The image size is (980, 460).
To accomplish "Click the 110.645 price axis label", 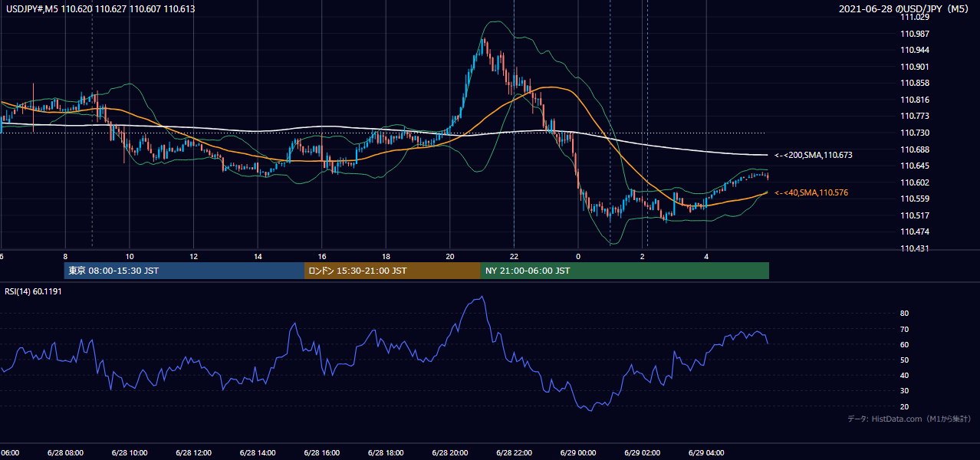I will tap(914, 166).
